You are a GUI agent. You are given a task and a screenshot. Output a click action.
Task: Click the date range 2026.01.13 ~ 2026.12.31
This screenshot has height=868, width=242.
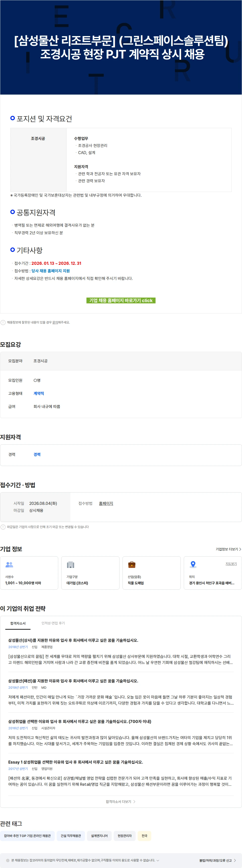(56, 263)
